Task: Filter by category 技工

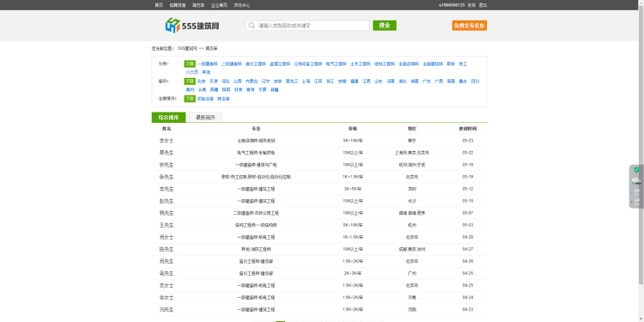Action: click(463, 64)
